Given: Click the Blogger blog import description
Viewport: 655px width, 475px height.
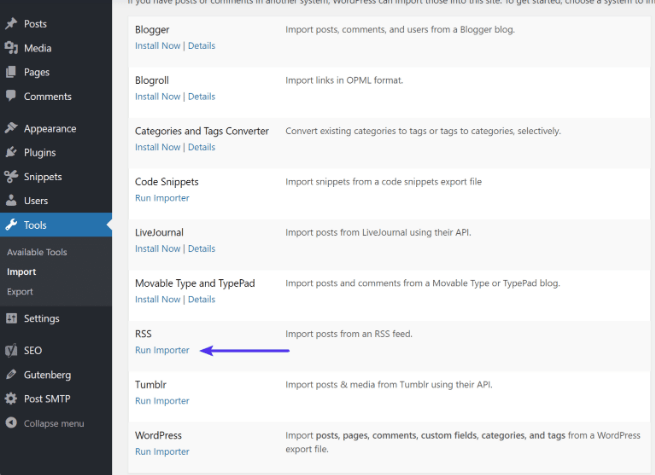Looking at the screenshot, I should click(x=400, y=30).
